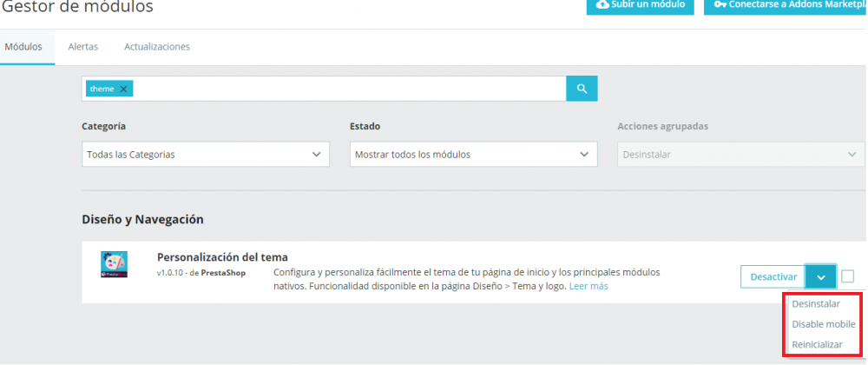The height and width of the screenshot is (365, 868).
Task: Click the Gestor de módulos page title
Action: click(x=77, y=7)
